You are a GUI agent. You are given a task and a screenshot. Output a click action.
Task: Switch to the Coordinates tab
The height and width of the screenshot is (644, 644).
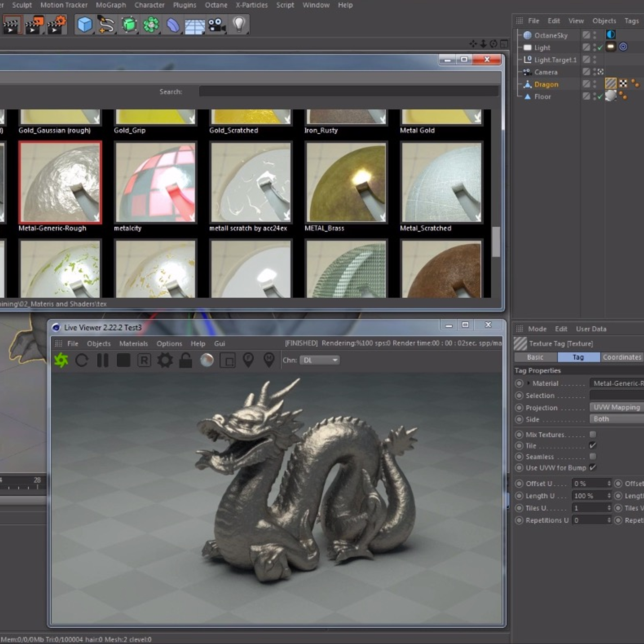tap(622, 357)
